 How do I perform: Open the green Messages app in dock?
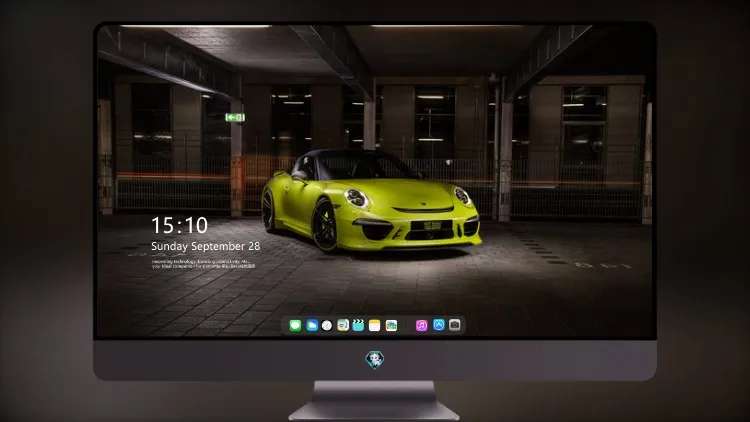pyautogui.click(x=295, y=325)
